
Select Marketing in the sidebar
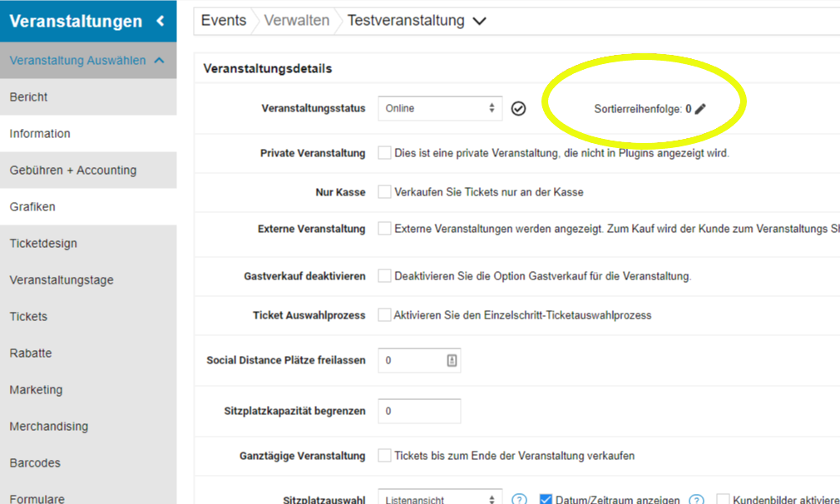(36, 390)
